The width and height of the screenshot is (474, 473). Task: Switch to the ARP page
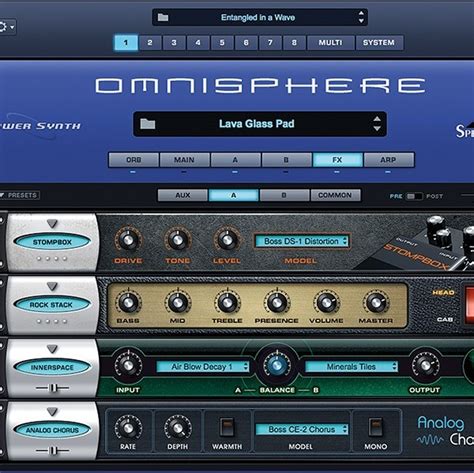389,160
